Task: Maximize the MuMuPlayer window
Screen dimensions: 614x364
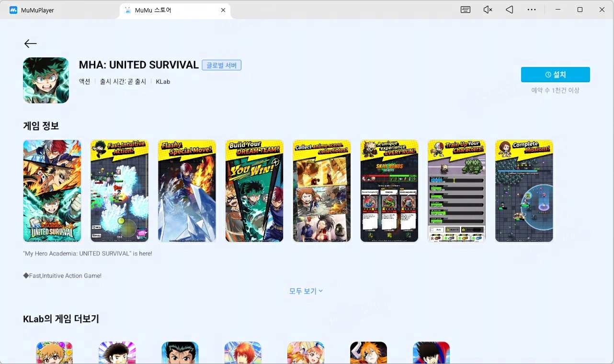Action: coord(580,10)
